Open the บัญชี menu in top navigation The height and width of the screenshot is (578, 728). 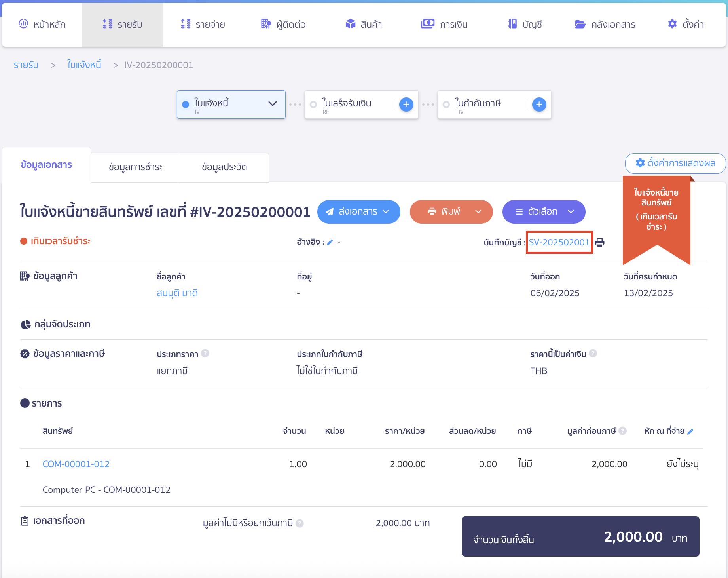pyautogui.click(x=525, y=25)
